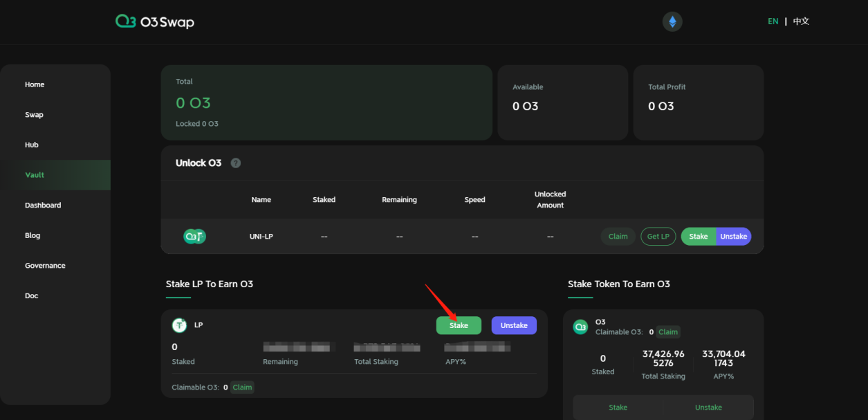Click Unstake in the UNI-LP row
Screen dimensions: 868x420
pyautogui.click(x=733, y=237)
